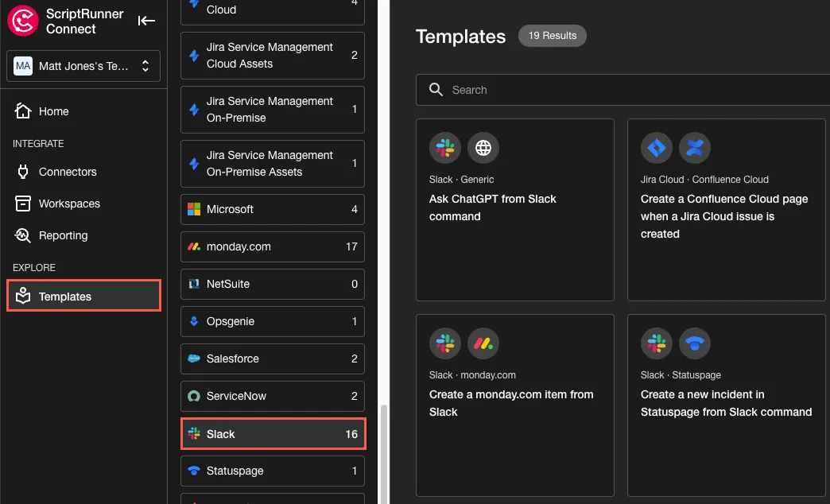
Task: Click the Templates icon in the sidebar
Action: point(23,296)
